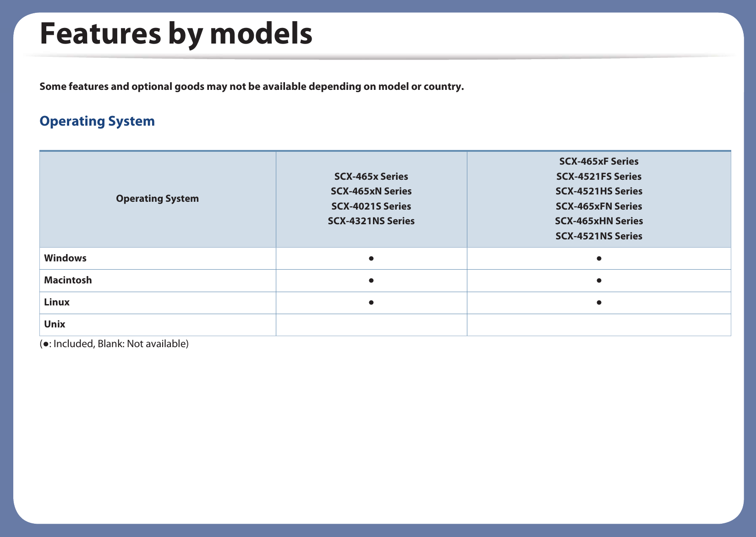Select "SCX-465xN Series" in the table header

pos(371,191)
